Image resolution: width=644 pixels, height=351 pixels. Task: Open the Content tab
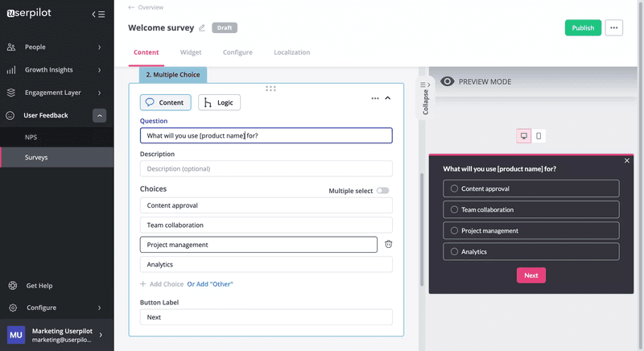coord(147,52)
